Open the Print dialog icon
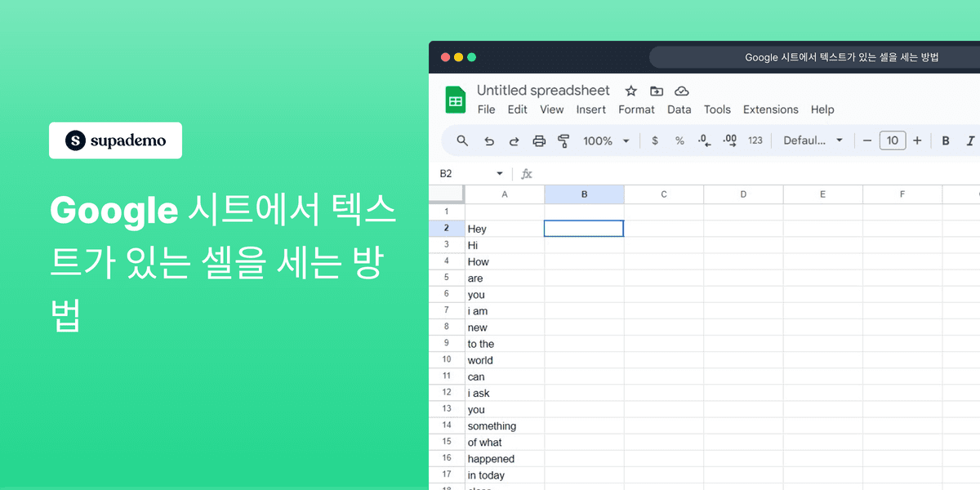Screen dimensions: 980x490 (539, 140)
